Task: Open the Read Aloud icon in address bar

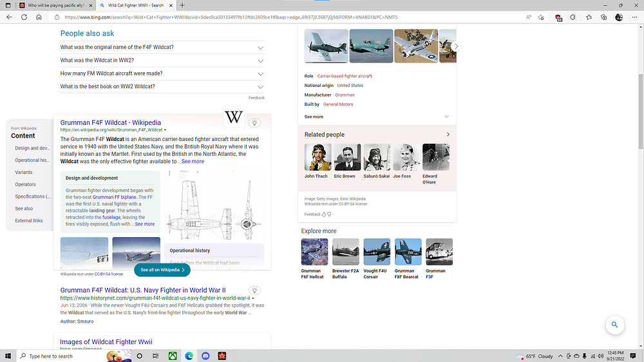Action: [x=529, y=17]
